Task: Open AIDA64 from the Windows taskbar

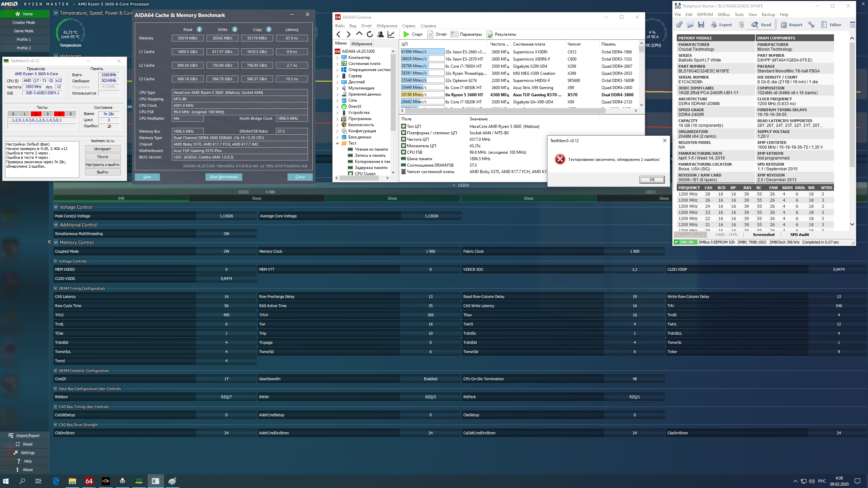Action: 89,481
